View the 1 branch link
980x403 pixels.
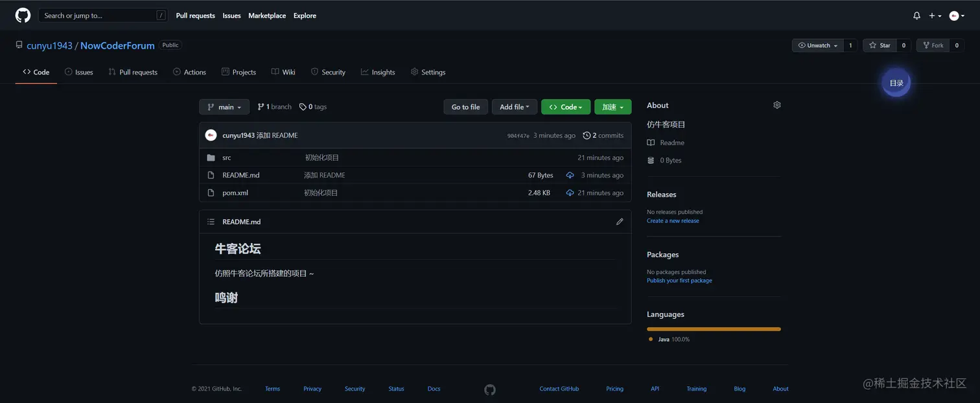pyautogui.click(x=274, y=107)
